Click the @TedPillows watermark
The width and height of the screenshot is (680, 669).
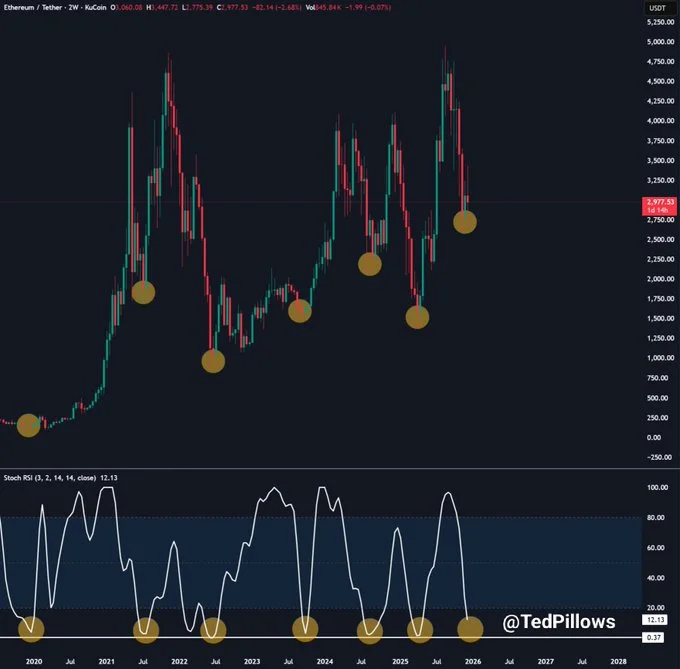click(x=559, y=622)
